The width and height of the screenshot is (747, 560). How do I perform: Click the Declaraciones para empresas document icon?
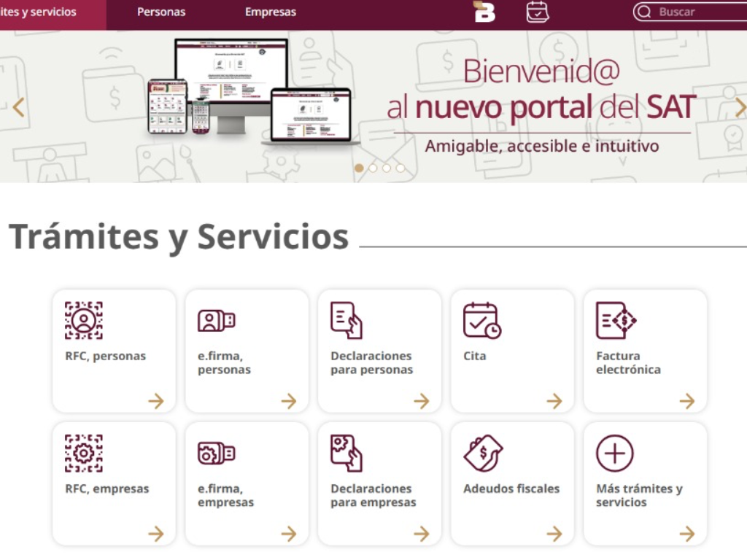[347, 454]
